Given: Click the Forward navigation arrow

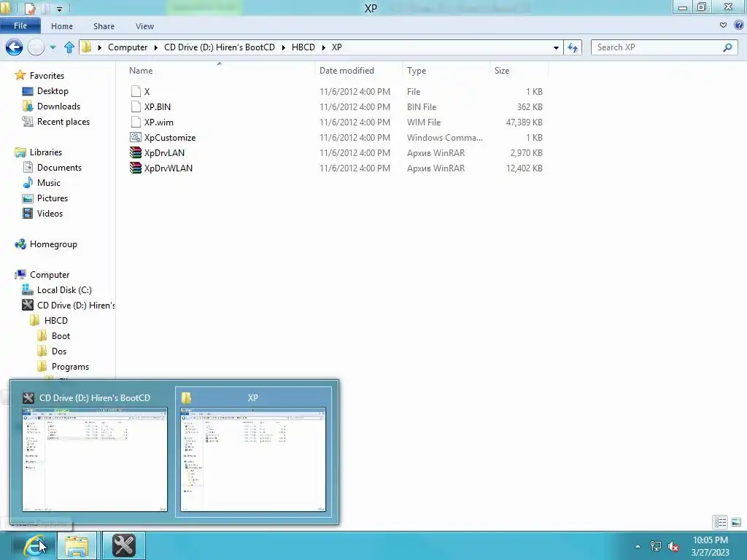Looking at the screenshot, I should tap(36, 47).
